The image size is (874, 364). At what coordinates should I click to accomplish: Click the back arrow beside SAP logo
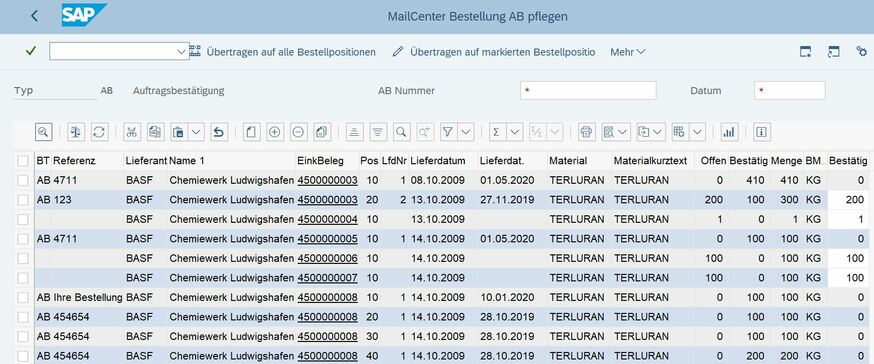pyautogui.click(x=35, y=16)
